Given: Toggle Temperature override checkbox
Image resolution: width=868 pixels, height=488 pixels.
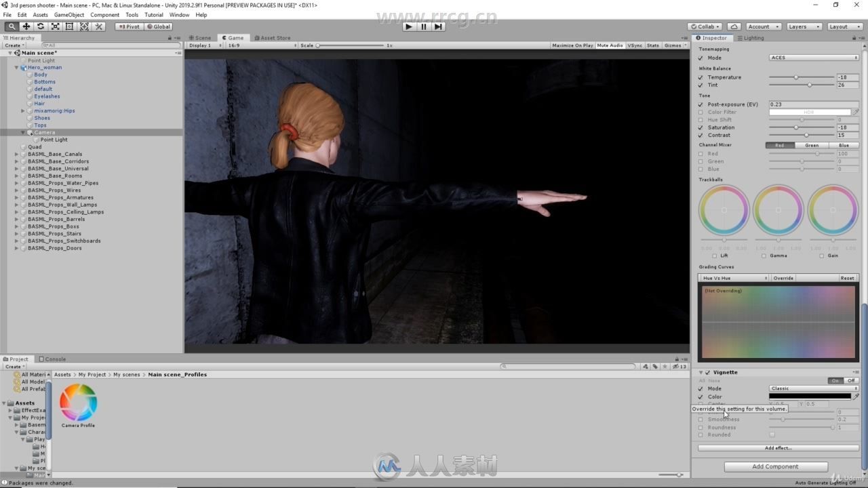Looking at the screenshot, I should pos(701,77).
